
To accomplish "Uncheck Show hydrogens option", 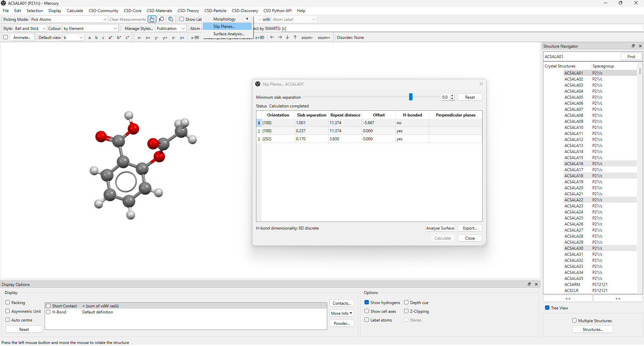I will click(x=366, y=302).
